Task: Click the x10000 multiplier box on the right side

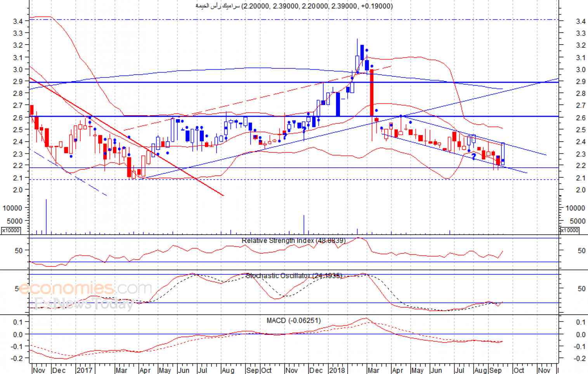Action: (570, 230)
